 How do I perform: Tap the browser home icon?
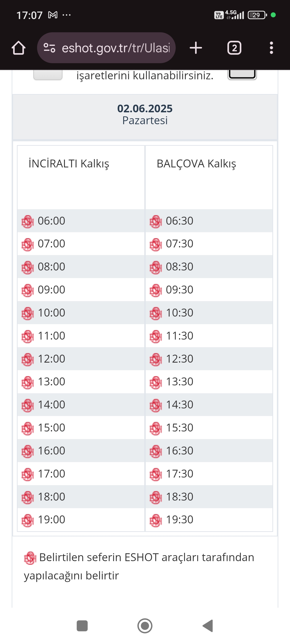tap(19, 48)
